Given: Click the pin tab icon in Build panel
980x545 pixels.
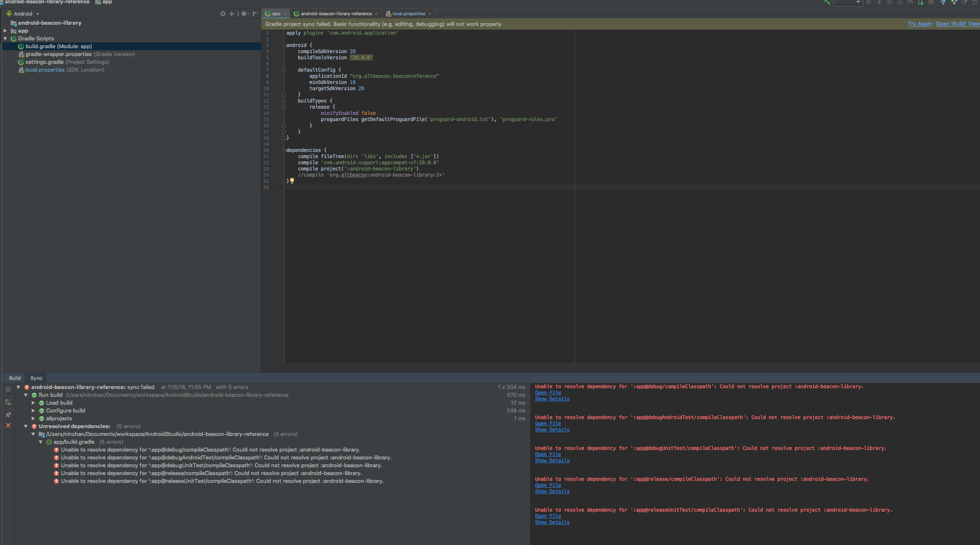Looking at the screenshot, I should pyautogui.click(x=8, y=415).
